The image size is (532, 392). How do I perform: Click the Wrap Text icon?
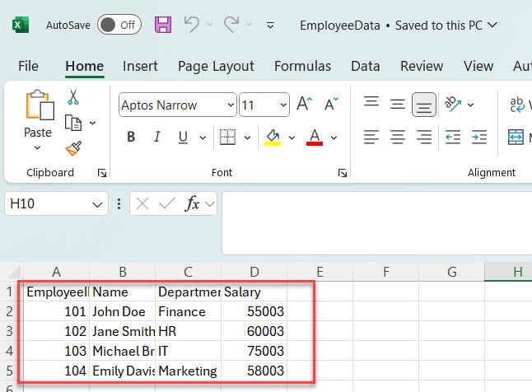tap(517, 105)
